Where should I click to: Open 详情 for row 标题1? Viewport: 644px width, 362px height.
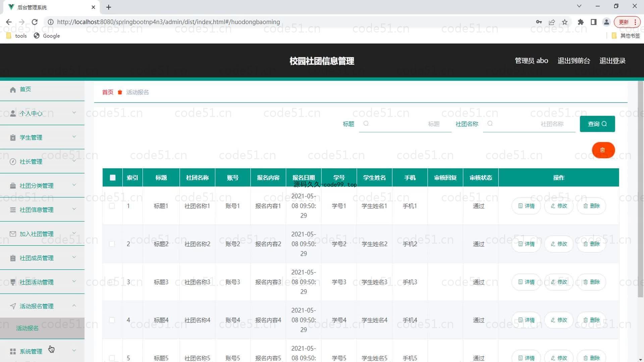pyautogui.click(x=526, y=206)
